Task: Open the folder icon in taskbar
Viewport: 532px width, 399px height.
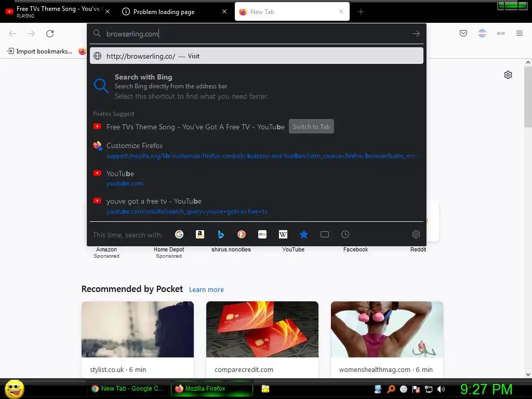Action: pyautogui.click(x=265, y=389)
